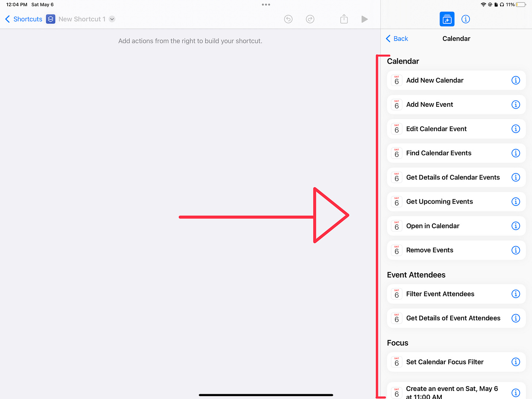Screen dimensions: 532x399
Task: Show info for Get Upcoming Events
Action: coord(516,202)
